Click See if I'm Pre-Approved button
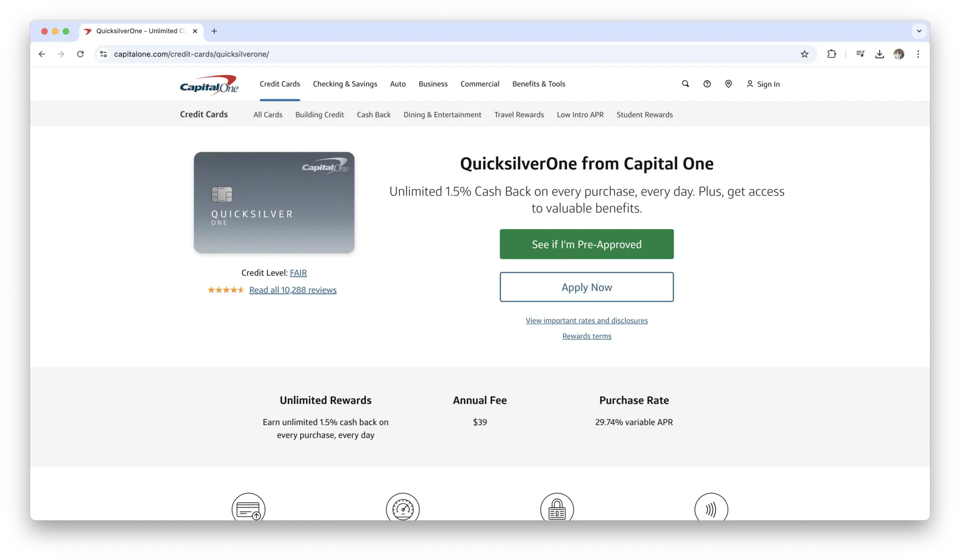The width and height of the screenshot is (960, 560). [587, 244]
